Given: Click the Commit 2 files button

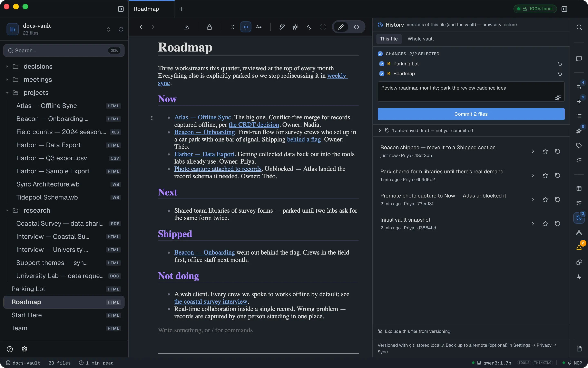Looking at the screenshot, I should click(471, 114).
